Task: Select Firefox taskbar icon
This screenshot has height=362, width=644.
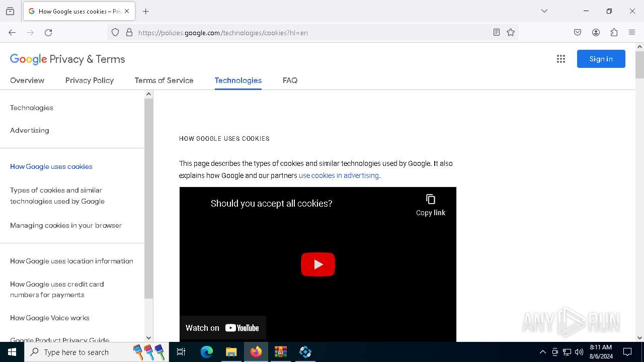Action: (x=256, y=352)
